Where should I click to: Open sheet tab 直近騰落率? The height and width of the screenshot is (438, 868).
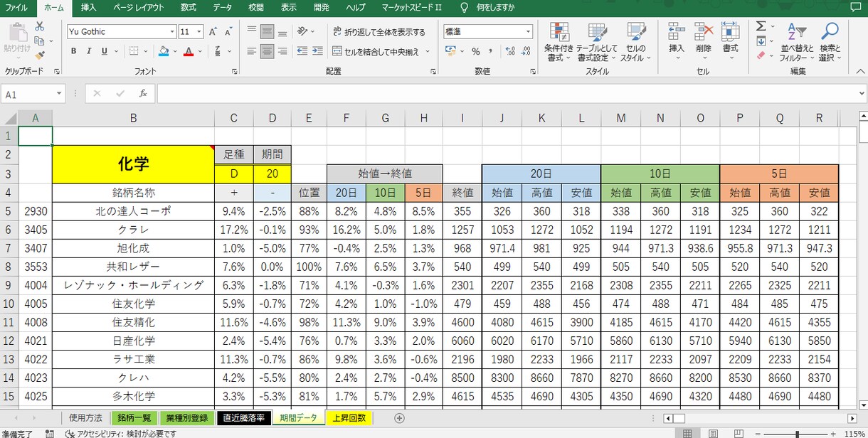245,418
